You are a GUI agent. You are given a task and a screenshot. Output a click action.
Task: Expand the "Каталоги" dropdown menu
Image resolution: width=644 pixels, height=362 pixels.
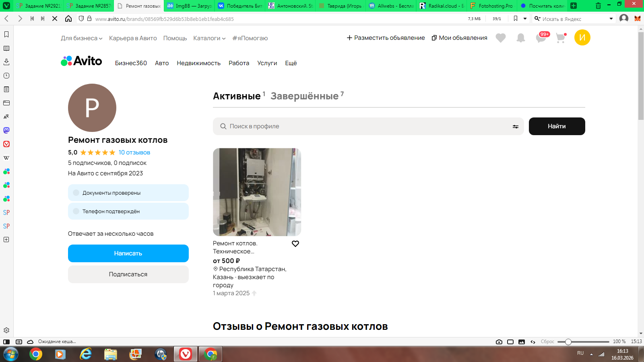coord(209,38)
